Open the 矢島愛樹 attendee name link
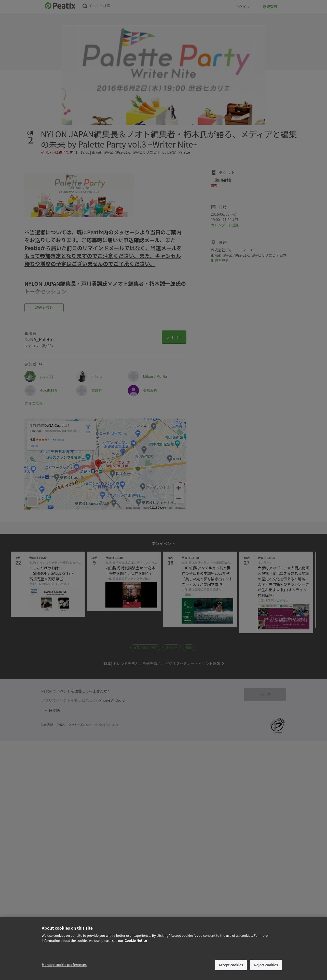Image resolution: width=327 pixels, height=980 pixels. click(150, 391)
